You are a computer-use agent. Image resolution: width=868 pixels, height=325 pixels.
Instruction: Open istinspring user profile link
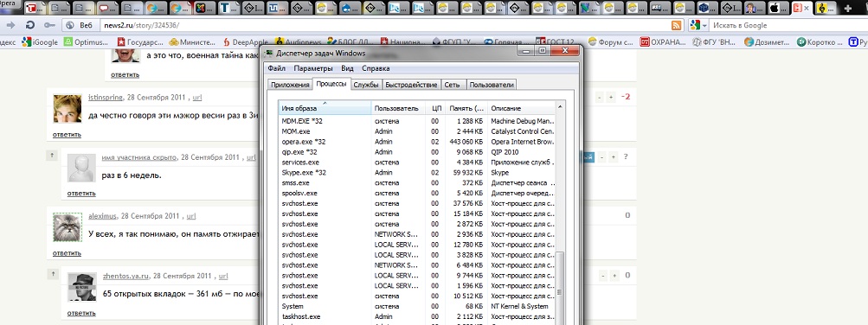point(106,97)
